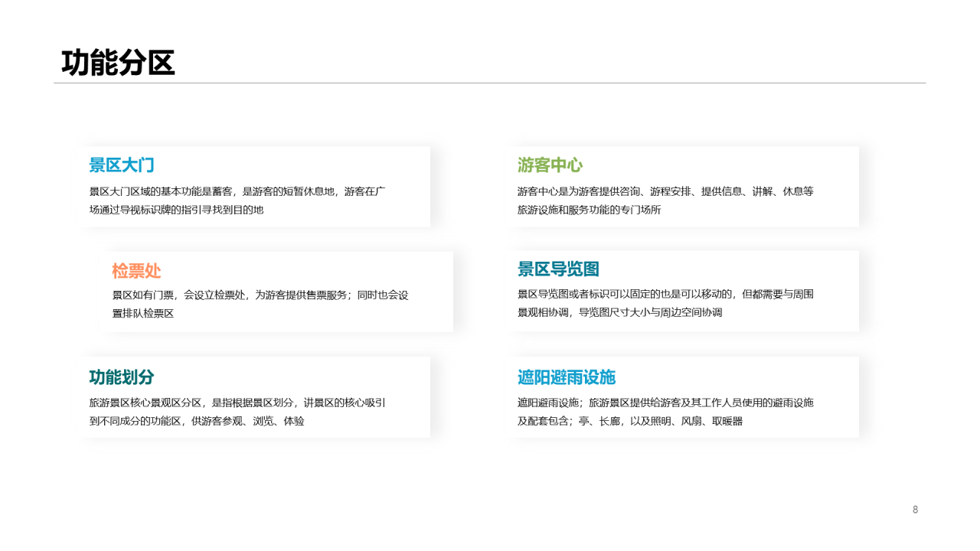Click the text line starting 景区导览图或者标识
This screenshot has height=551, width=980.
[x=665, y=294]
